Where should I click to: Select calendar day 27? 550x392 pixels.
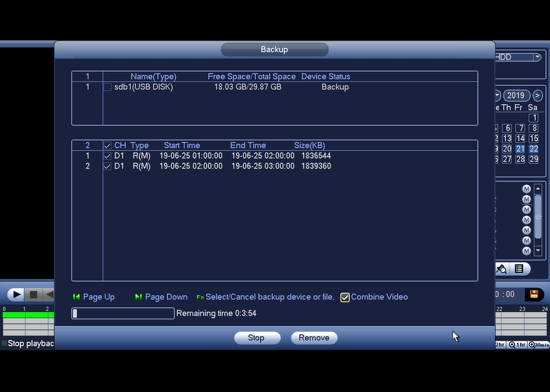pyautogui.click(x=507, y=159)
